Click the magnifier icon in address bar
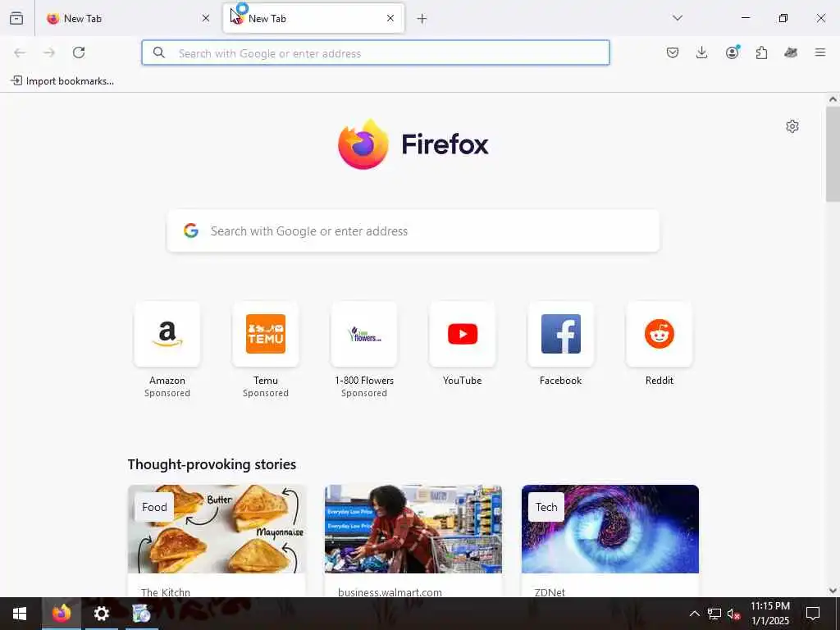Image resolution: width=840 pixels, height=630 pixels. tap(158, 52)
